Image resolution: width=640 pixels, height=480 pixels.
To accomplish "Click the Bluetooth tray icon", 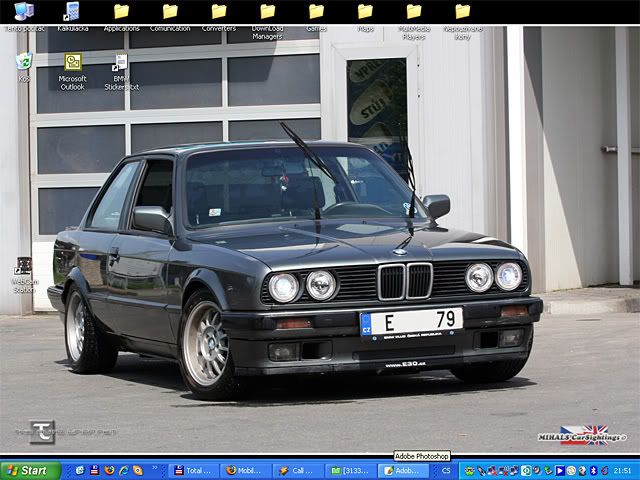I will 593,471.
